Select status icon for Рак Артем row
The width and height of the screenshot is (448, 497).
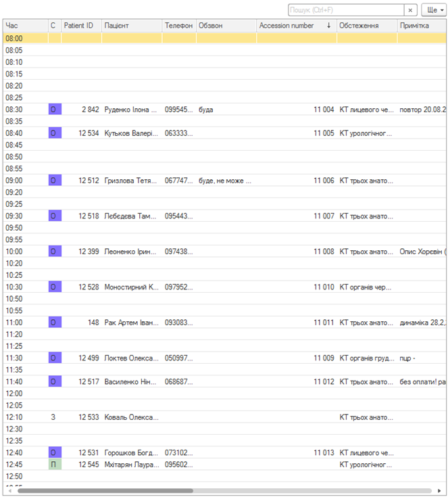[x=55, y=323]
